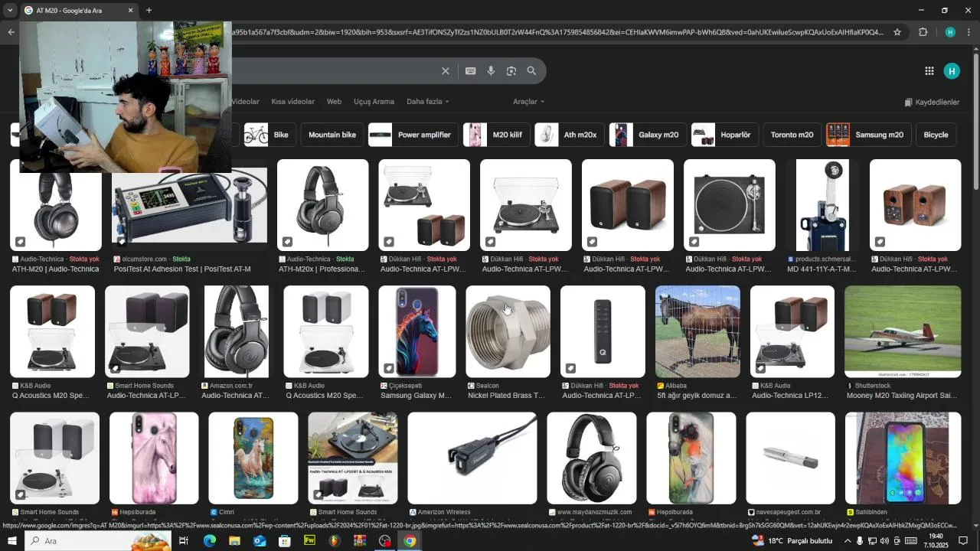Close the AT M20 Google tab
The image size is (980, 551).
[130, 11]
